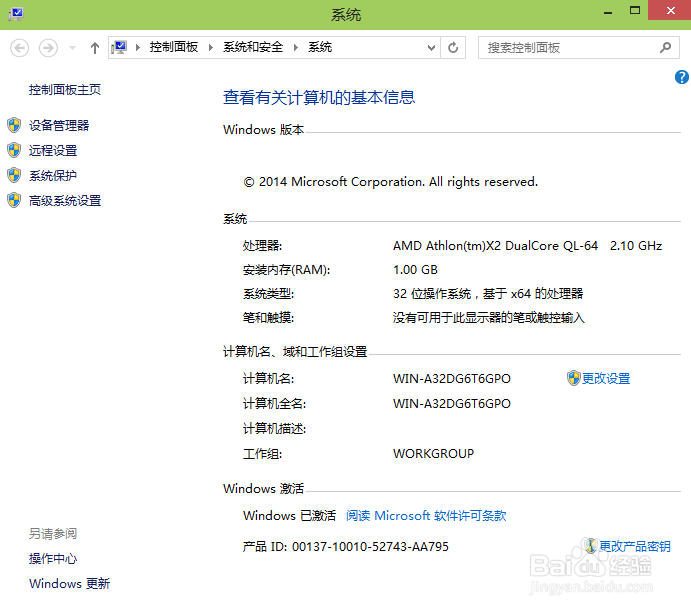
Task: Click shield icon next to 更改设置
Action: 573,378
